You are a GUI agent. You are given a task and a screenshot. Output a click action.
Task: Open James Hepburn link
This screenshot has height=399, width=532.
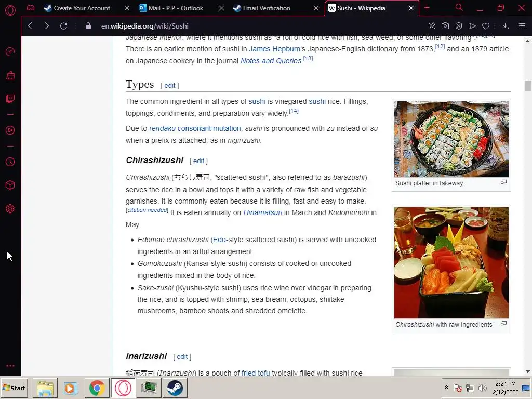[274, 49]
